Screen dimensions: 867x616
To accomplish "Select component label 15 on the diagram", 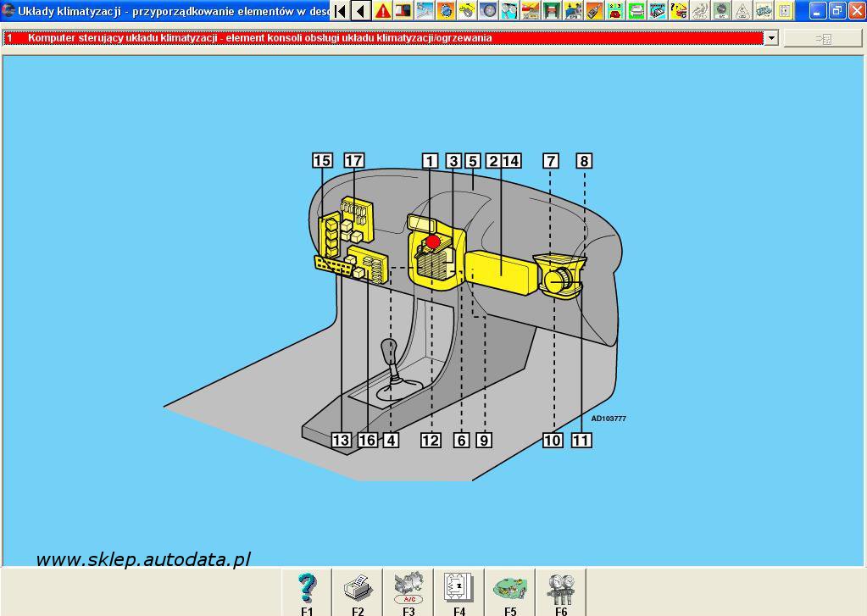I will [x=322, y=161].
